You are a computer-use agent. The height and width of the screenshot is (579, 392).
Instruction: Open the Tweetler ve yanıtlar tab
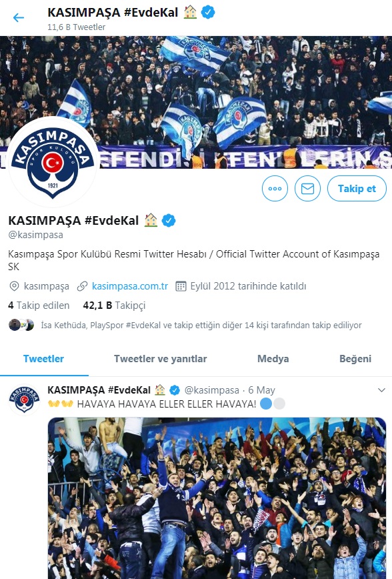click(160, 359)
